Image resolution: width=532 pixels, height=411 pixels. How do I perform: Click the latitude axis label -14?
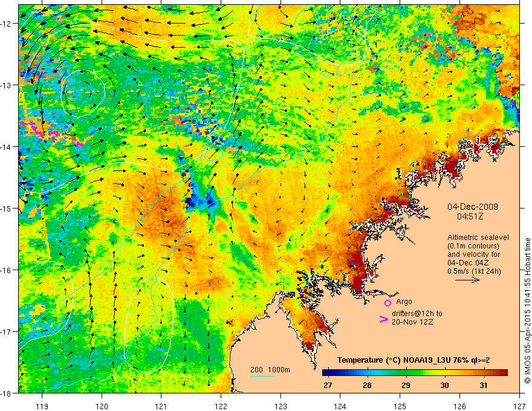[6, 146]
